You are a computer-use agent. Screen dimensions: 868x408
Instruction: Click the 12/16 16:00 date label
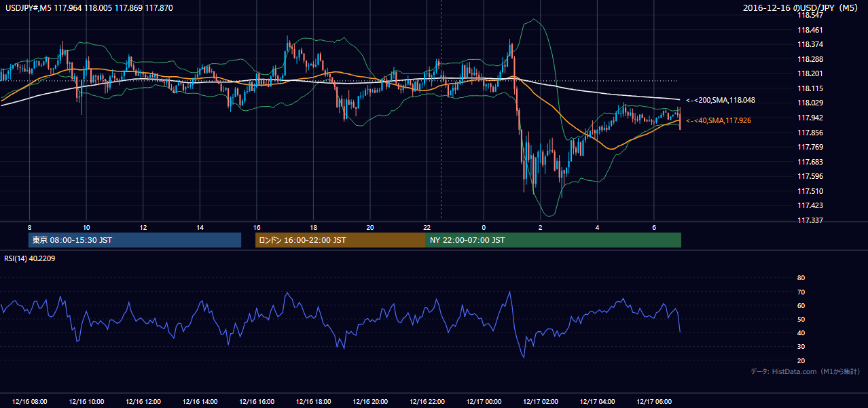(257, 402)
